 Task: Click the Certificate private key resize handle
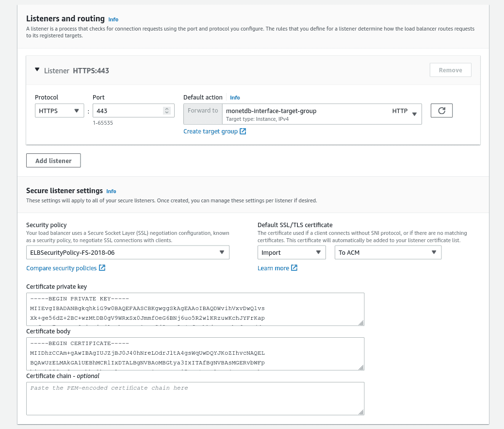coord(361,323)
